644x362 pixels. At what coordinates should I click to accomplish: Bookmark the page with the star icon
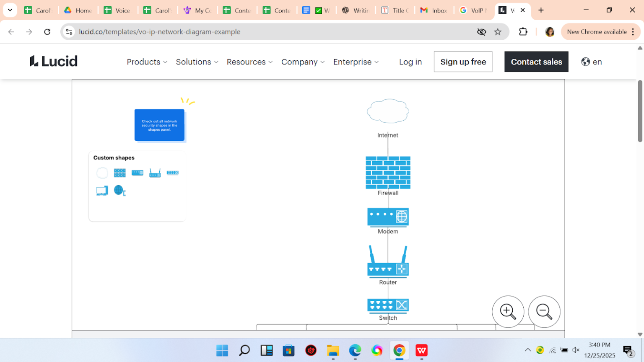pos(497,31)
